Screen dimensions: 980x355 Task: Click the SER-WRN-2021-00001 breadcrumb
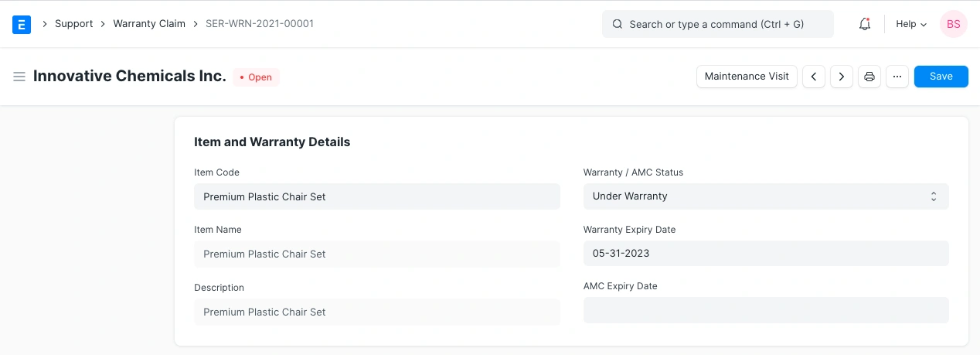260,24
